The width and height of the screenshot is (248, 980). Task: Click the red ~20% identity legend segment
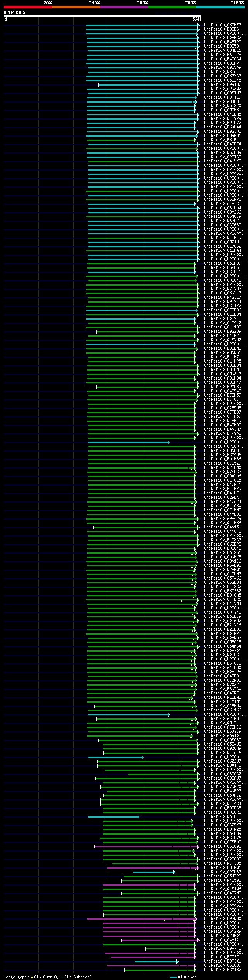[x=28, y=7]
